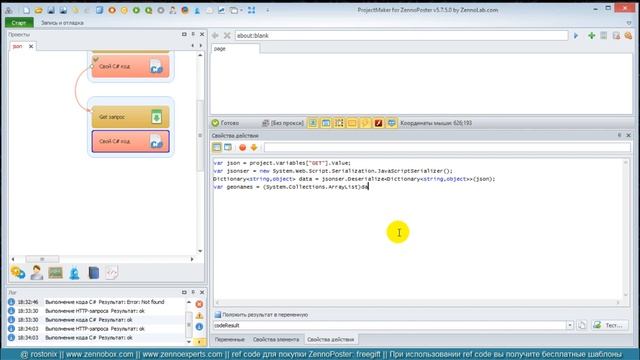Click orange down arrow in action properties
This screenshot has height=360, width=640.
[x=254, y=147]
